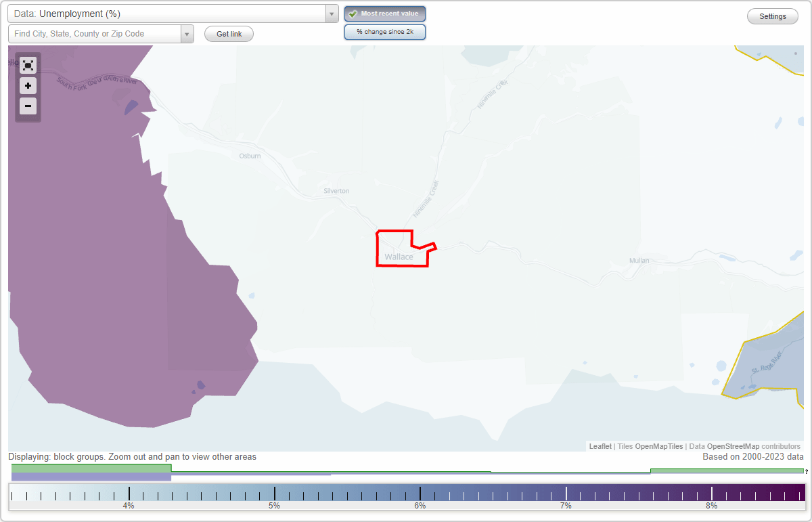Click the full extent map icon
Screen dimensions: 812x522
(28, 65)
